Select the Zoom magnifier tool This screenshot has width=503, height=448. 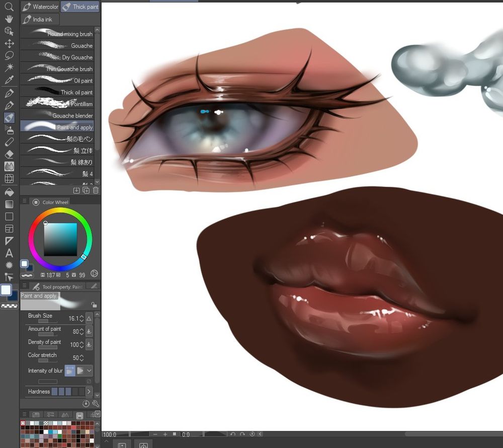(x=9, y=7)
